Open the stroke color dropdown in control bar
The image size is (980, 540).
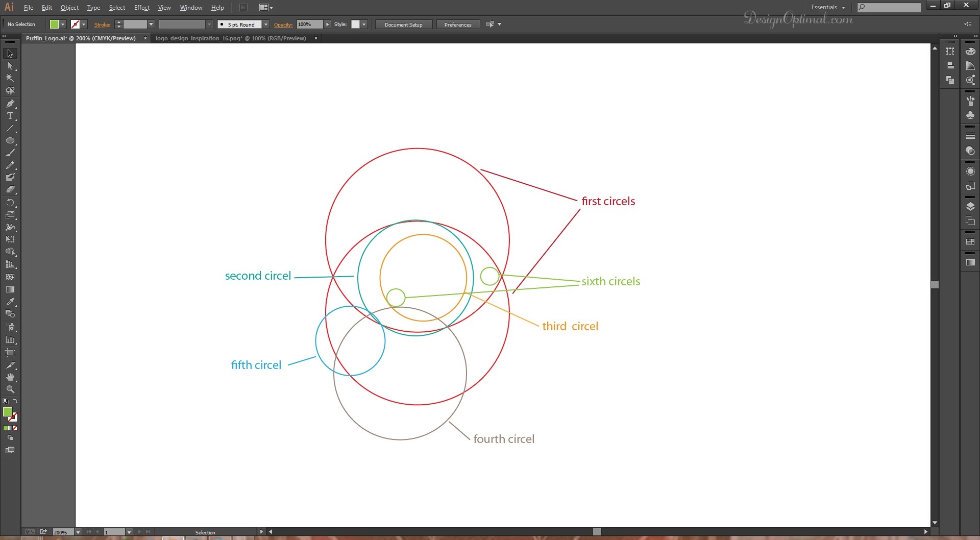coord(84,24)
